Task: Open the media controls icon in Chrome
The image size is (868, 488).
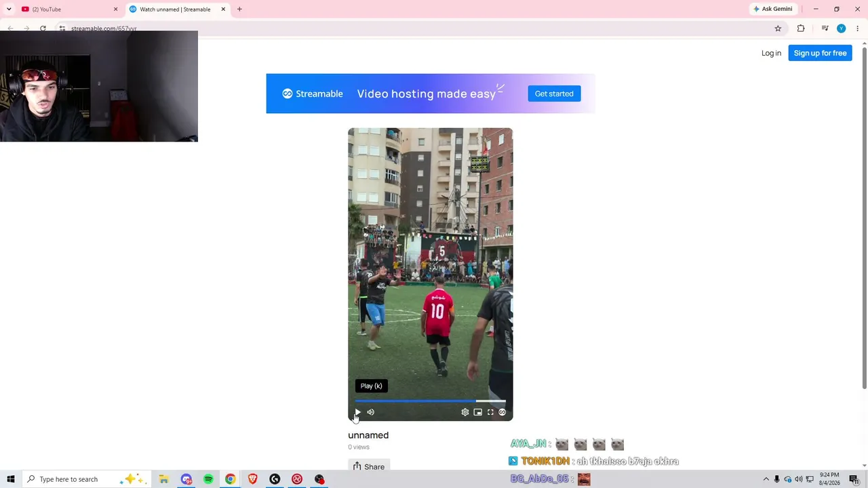Action: pos(825,28)
